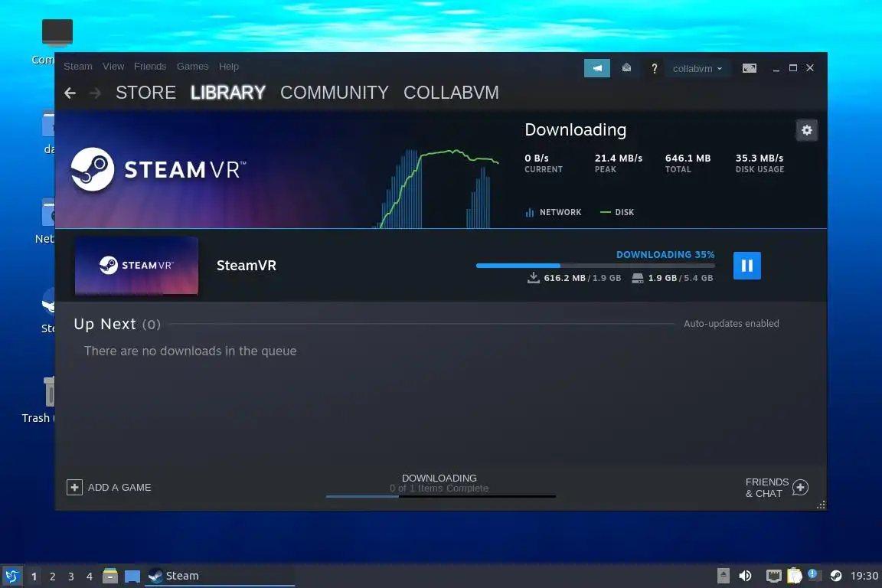Click the SteamVR download progress bar

click(595, 266)
